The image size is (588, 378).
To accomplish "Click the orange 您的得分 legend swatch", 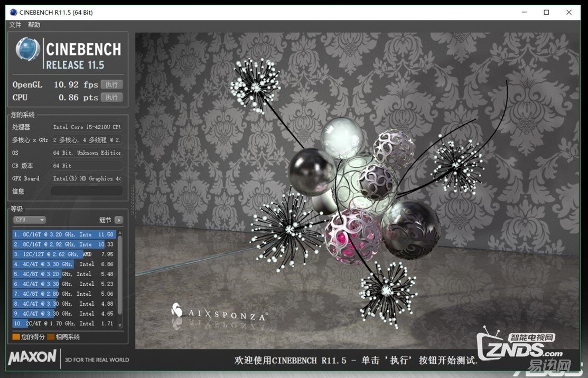I will pyautogui.click(x=16, y=337).
